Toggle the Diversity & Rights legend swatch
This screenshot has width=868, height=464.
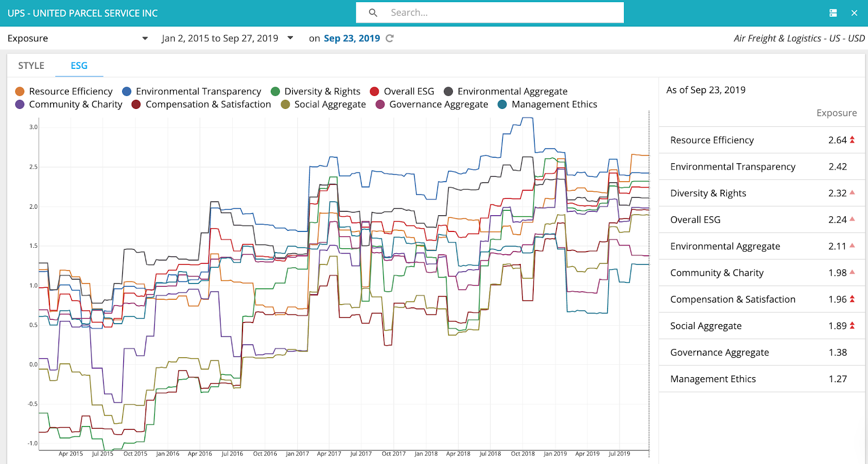(x=276, y=91)
